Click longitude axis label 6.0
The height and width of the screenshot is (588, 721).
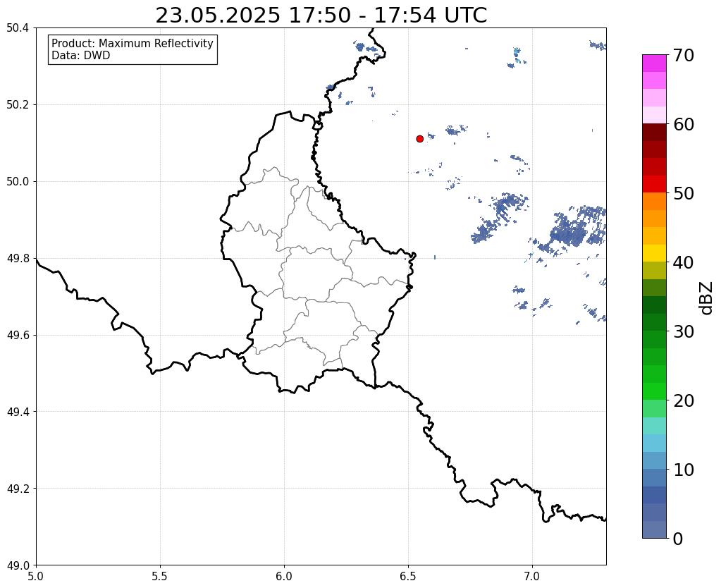pyautogui.click(x=284, y=576)
